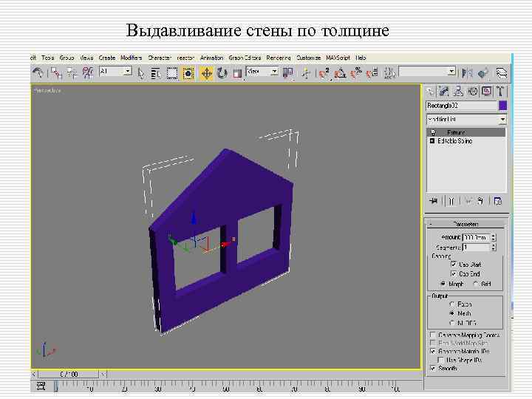Click the time slider 0/100 handle

tap(69, 374)
